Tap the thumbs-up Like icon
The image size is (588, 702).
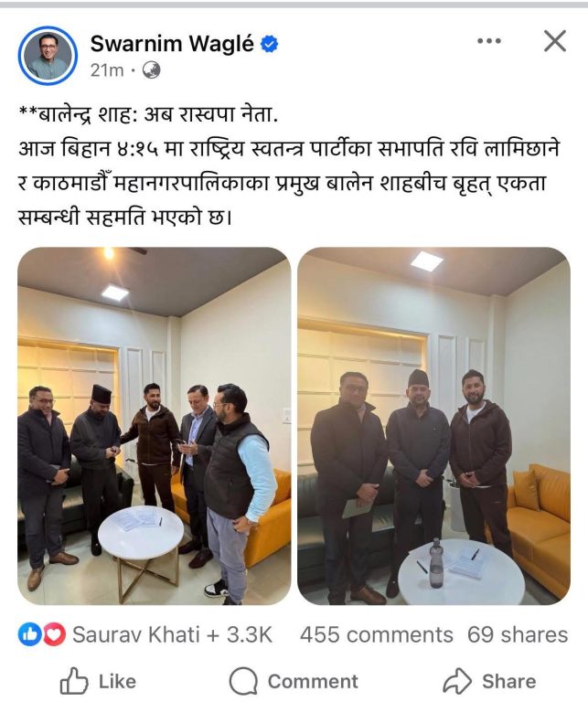(x=74, y=681)
